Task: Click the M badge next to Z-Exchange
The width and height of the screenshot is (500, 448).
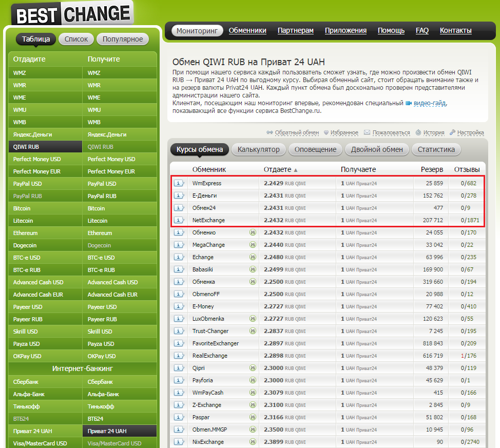Action: click(253, 405)
